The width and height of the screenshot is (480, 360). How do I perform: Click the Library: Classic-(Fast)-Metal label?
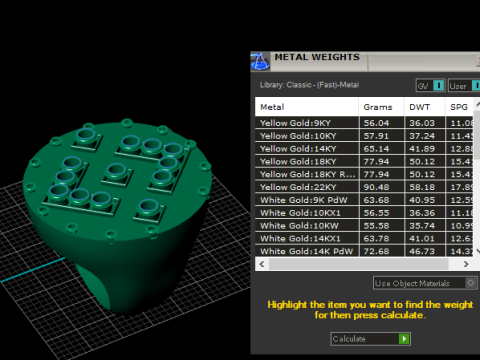click(x=309, y=85)
